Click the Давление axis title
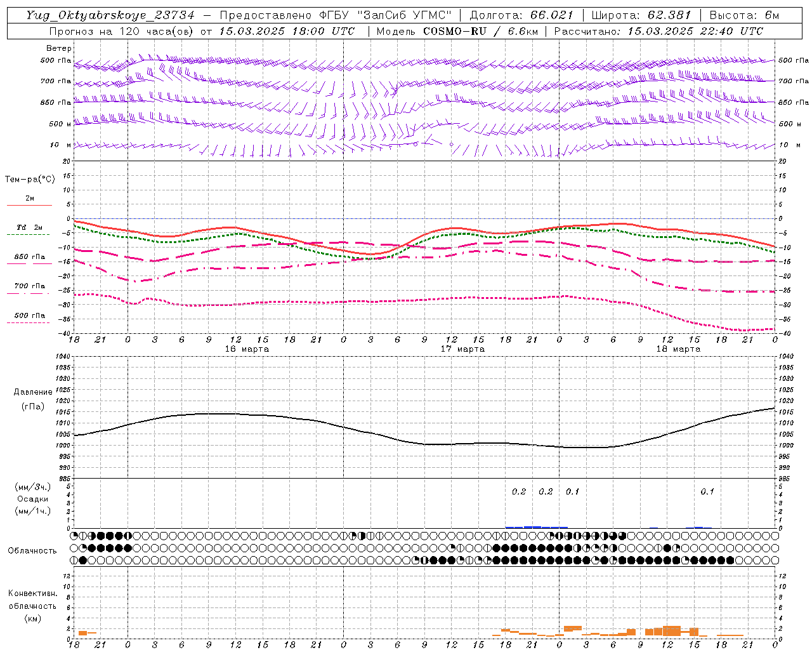The height and width of the screenshot is (650, 812). point(33,392)
